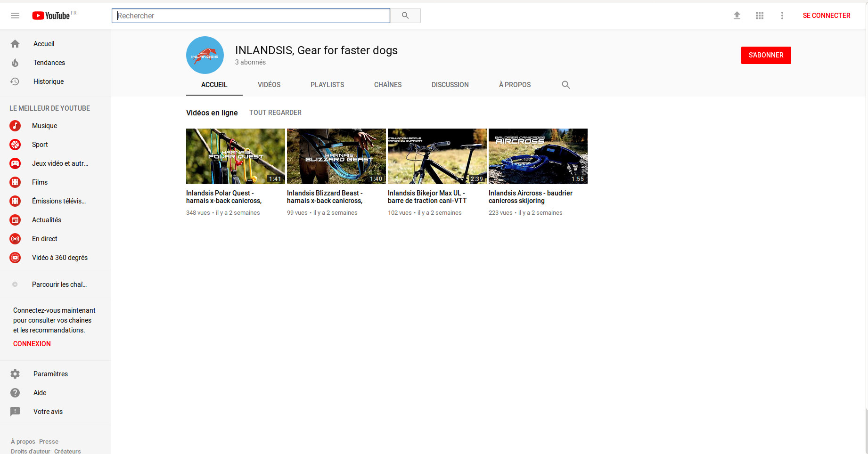Image resolution: width=868 pixels, height=454 pixels.
Task: Open the PLAYLISTS tab
Action: pyautogui.click(x=328, y=85)
